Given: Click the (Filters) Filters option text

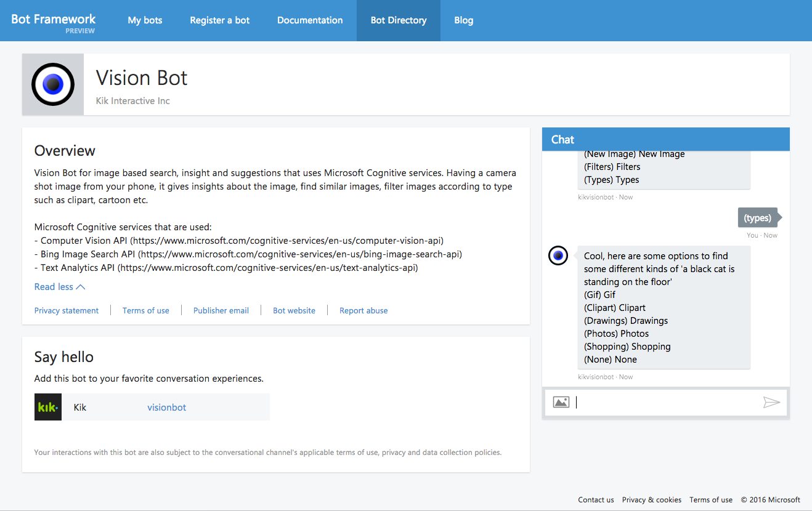Looking at the screenshot, I should point(612,167).
